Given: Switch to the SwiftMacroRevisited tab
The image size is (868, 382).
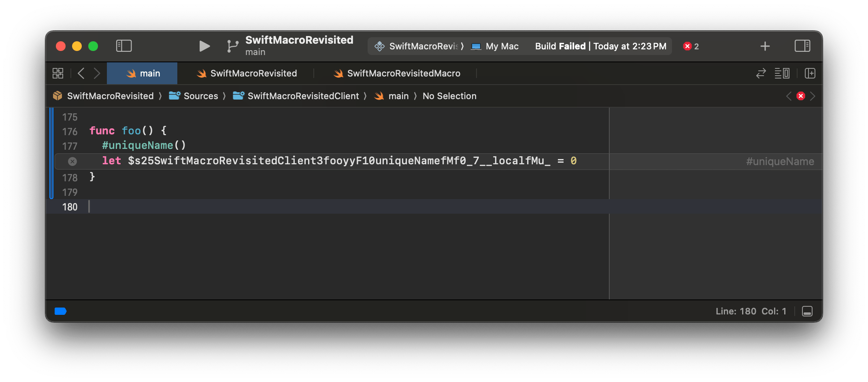Looking at the screenshot, I should [x=247, y=73].
